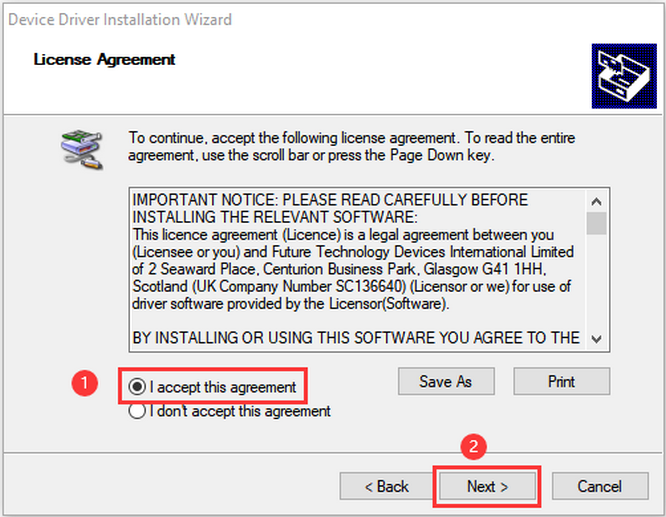This screenshot has width=666, height=517.
Task: Click "Scotland (UK Company Number SC136640)" text line
Action: [352, 286]
